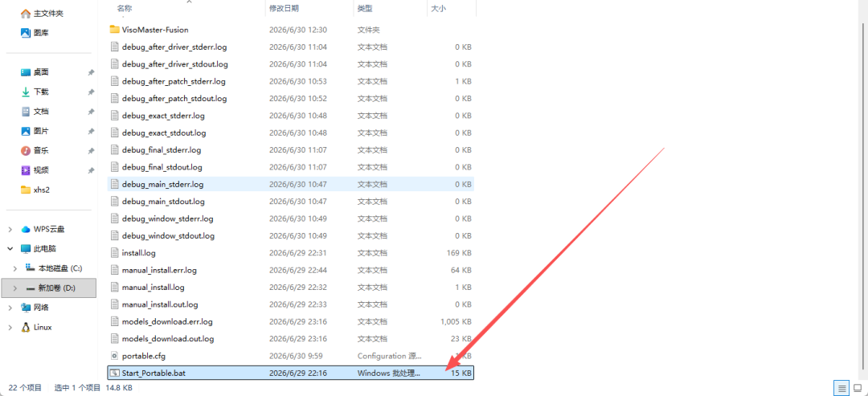Image resolution: width=868 pixels, height=396 pixels.
Task: Select 本地磁盘 (C:) drive
Action: click(x=54, y=268)
